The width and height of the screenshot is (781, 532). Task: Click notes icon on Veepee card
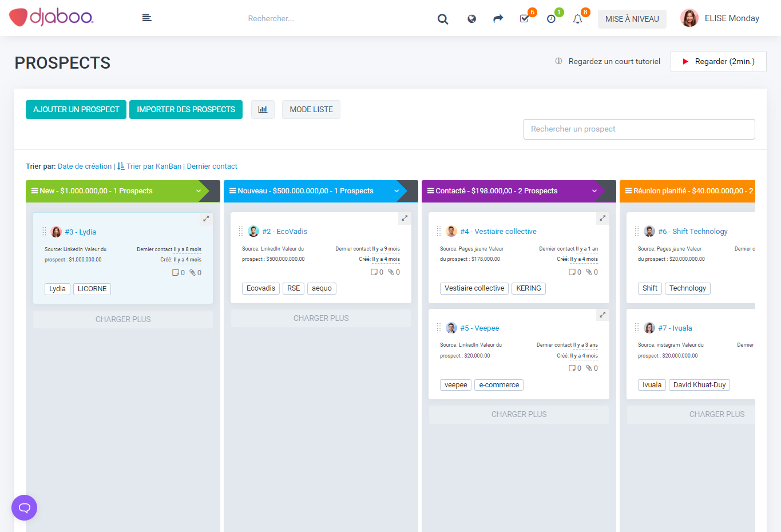click(572, 368)
